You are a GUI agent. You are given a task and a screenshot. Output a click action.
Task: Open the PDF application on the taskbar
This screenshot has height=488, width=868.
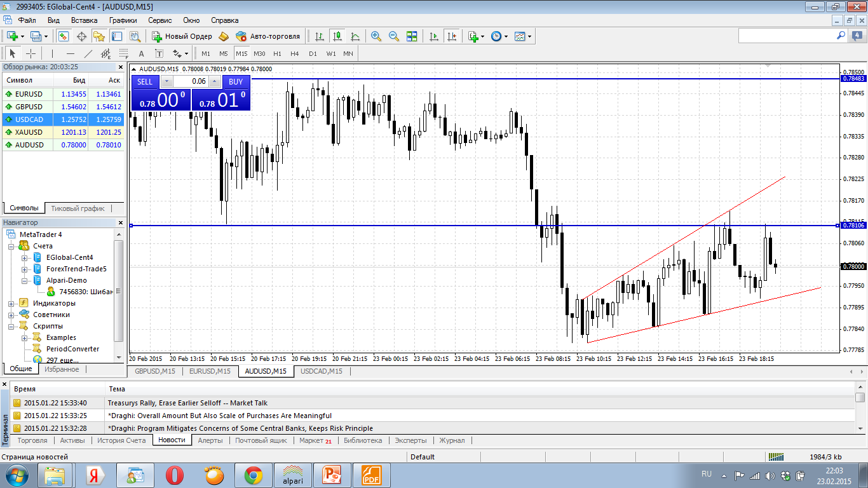coord(372,475)
